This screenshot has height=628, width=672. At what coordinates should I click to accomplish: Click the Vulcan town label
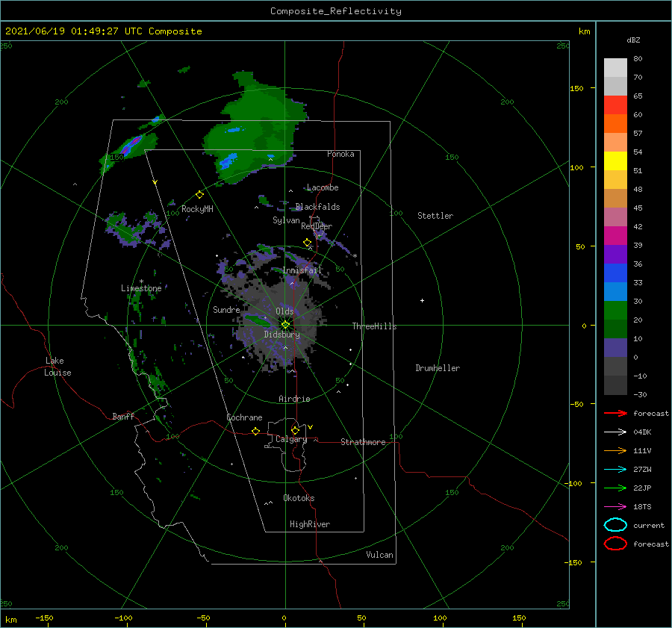(379, 555)
